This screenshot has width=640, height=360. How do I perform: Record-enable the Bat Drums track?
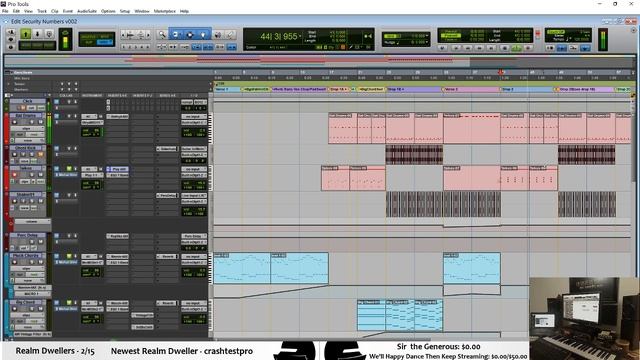tap(15, 122)
